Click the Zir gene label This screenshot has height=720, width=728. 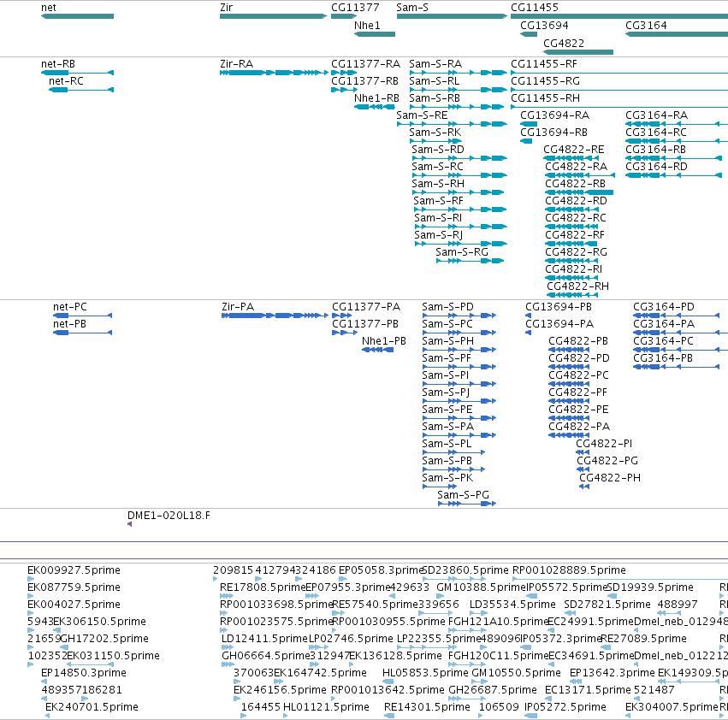227,8
